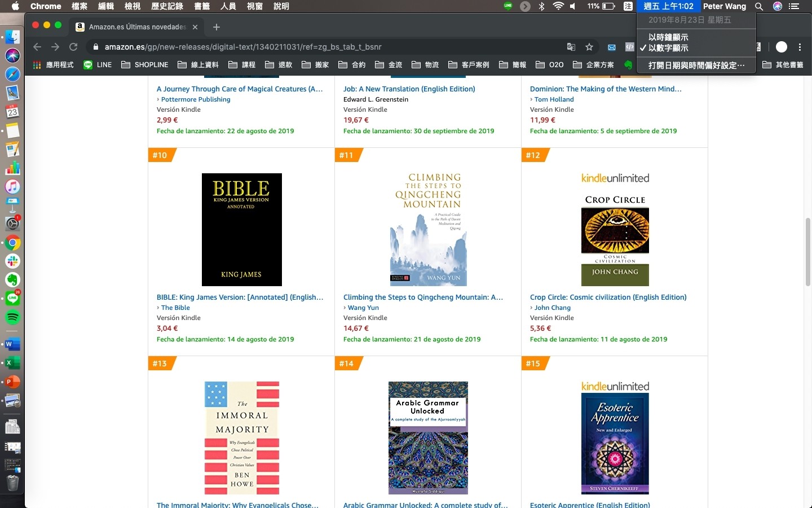Open the Trash in the Dock
This screenshot has height=508, width=812.
[12, 483]
